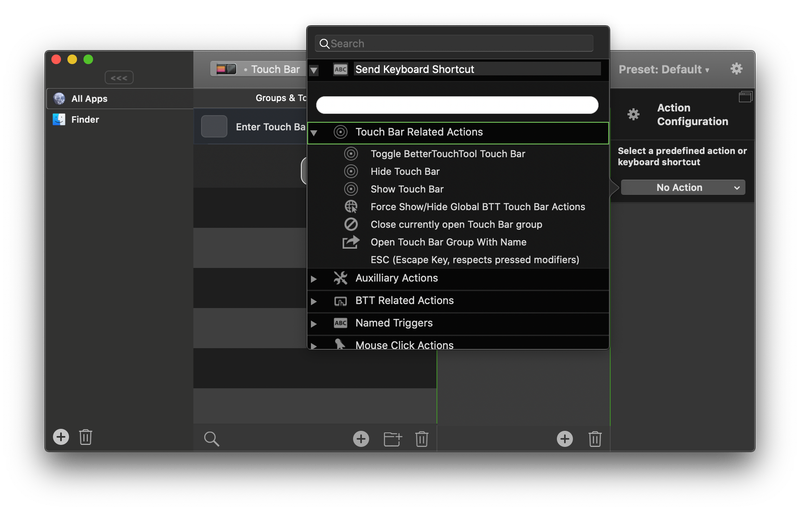The width and height of the screenshot is (800, 511).
Task: Open the Touch Bar trigger type selector
Action: (258, 69)
